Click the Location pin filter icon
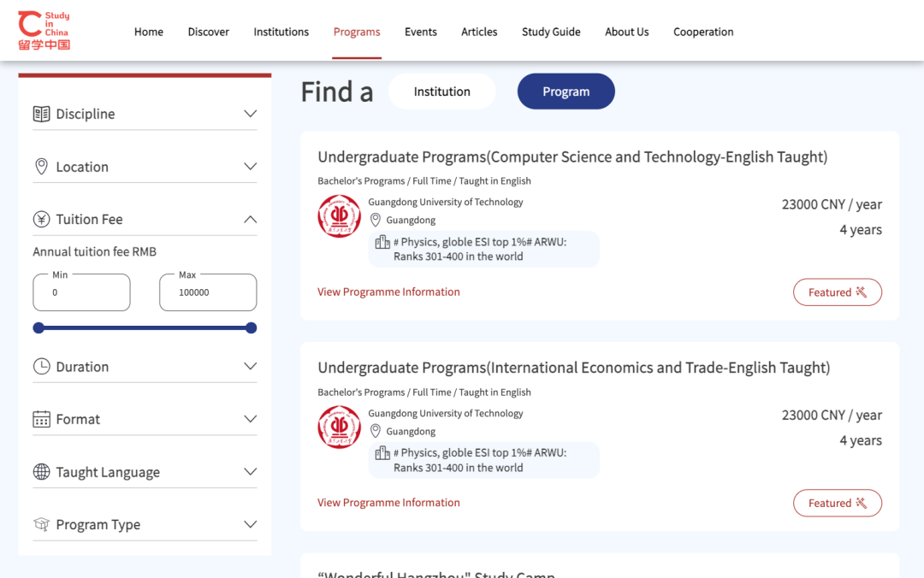Viewport: 924px width, 578px height. click(41, 167)
